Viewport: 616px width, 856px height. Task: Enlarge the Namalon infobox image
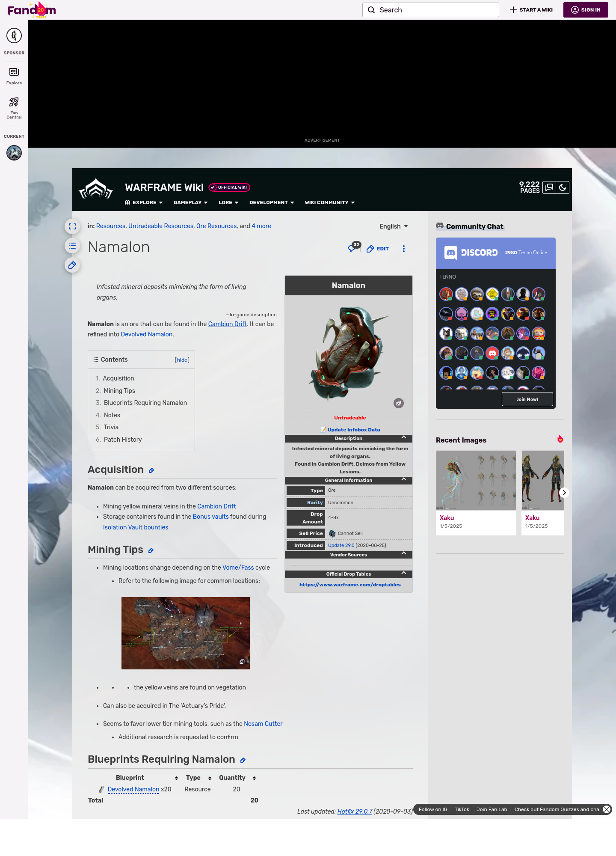point(399,403)
